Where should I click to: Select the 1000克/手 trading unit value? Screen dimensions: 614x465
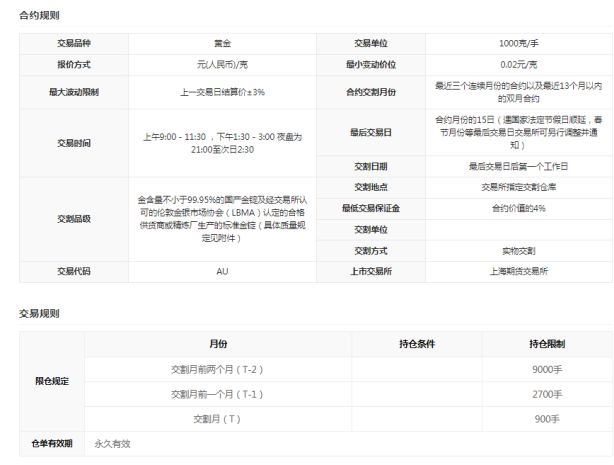coord(520,44)
